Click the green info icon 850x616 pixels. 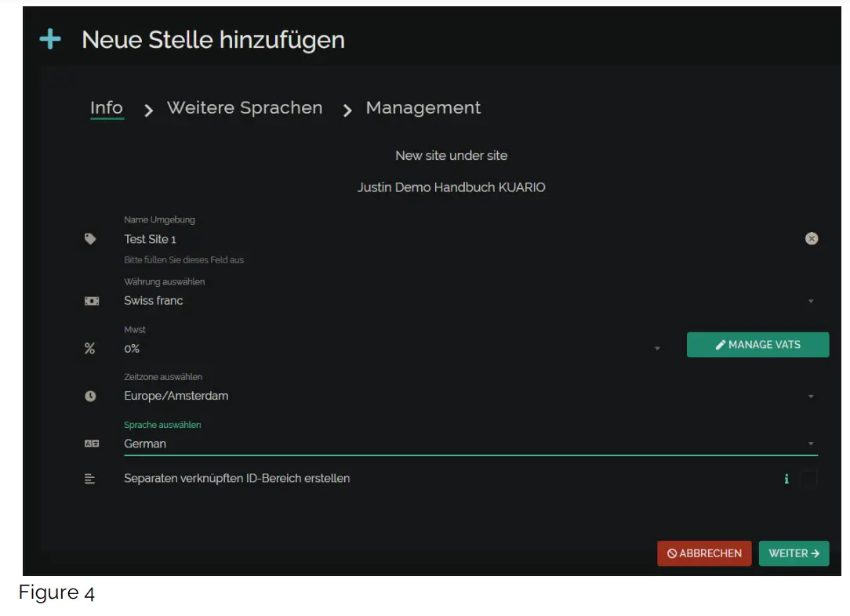[x=786, y=479]
